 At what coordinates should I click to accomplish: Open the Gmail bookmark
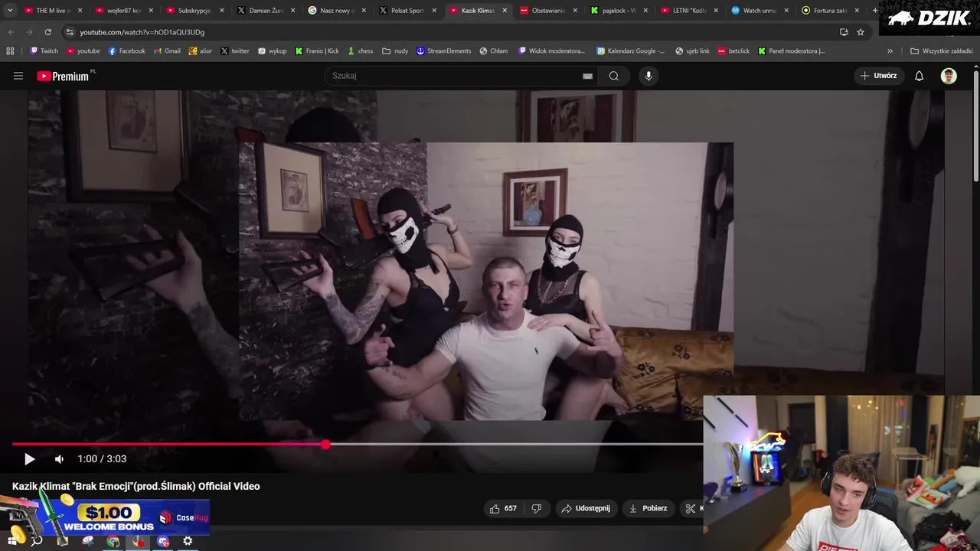tap(167, 51)
